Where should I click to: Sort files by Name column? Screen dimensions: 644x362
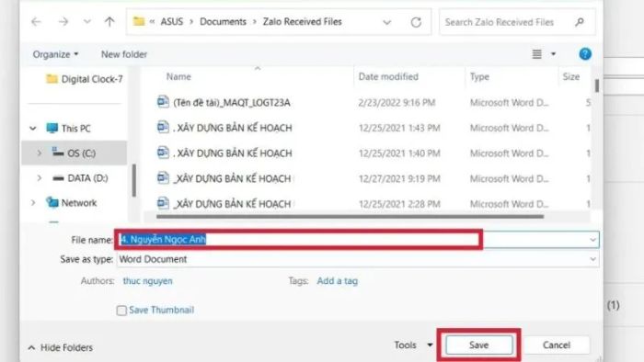pyautogui.click(x=178, y=76)
